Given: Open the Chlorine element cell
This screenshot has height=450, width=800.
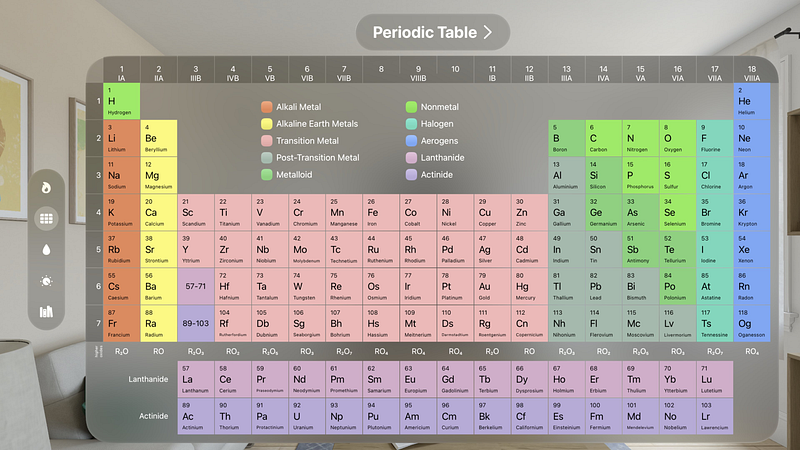Looking at the screenshot, I should coord(715,175).
